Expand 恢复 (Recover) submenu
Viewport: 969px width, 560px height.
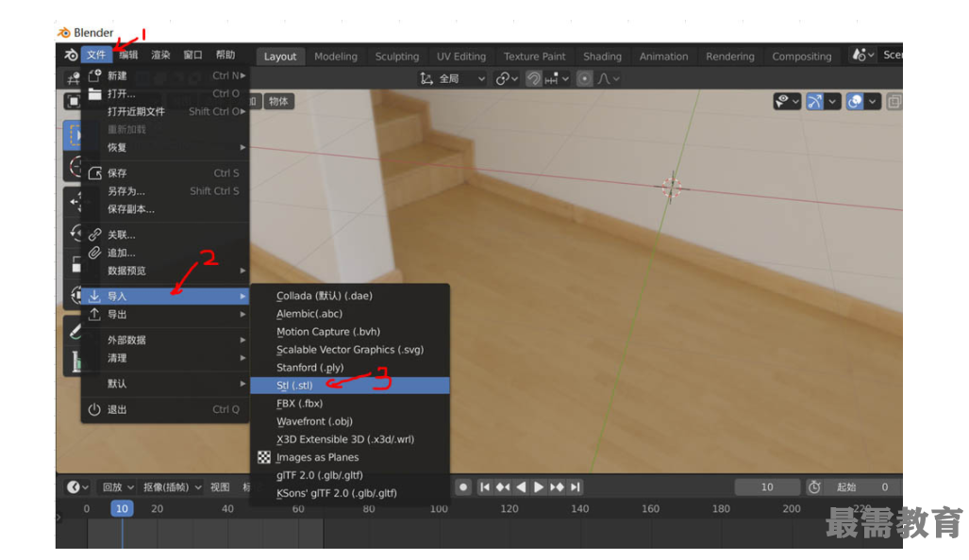pos(166,148)
